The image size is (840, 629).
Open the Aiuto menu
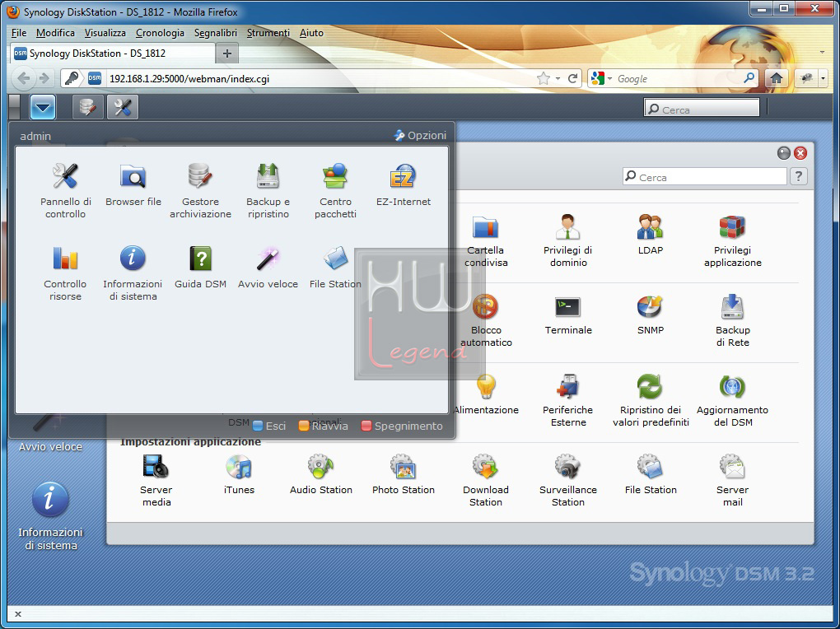click(311, 33)
